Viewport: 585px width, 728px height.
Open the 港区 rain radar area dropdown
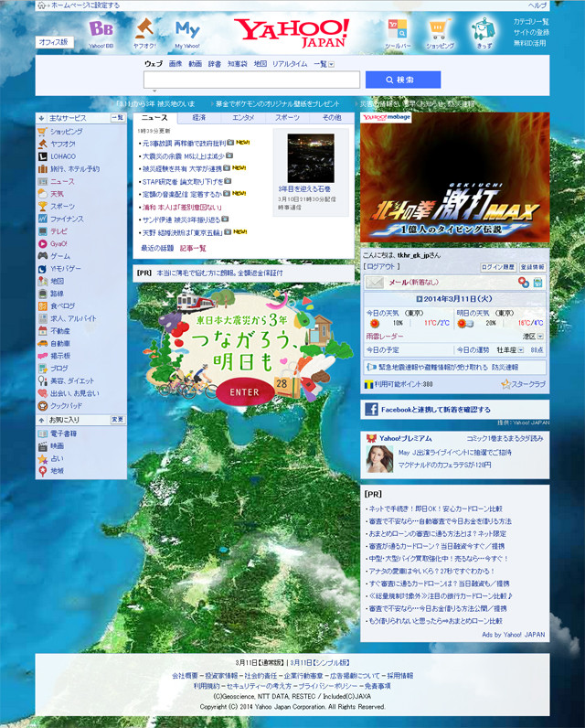(x=540, y=337)
